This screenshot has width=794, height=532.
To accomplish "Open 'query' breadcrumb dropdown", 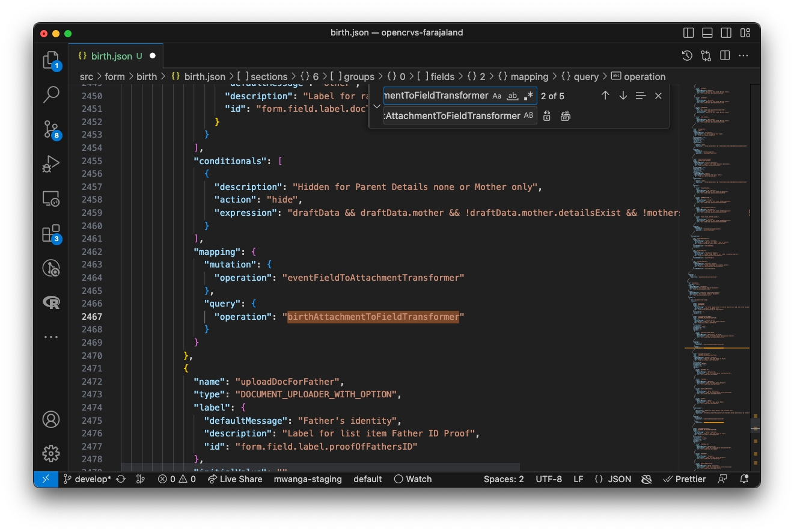I will pyautogui.click(x=580, y=76).
